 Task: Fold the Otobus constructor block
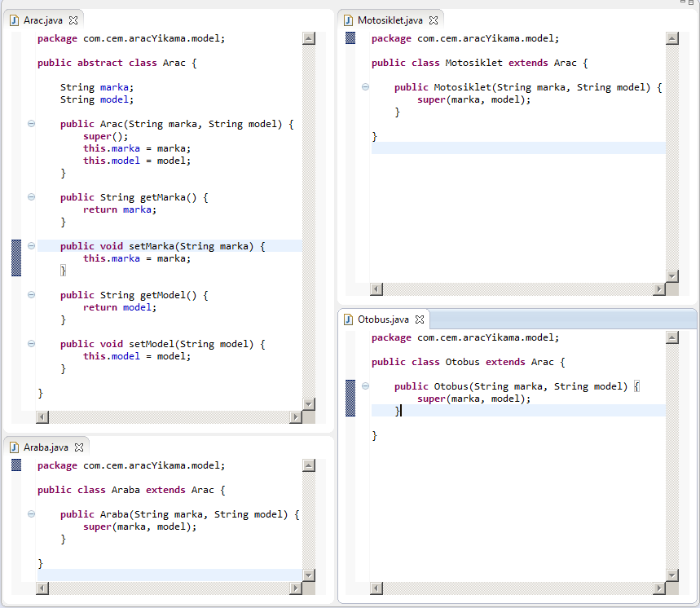[x=365, y=386]
